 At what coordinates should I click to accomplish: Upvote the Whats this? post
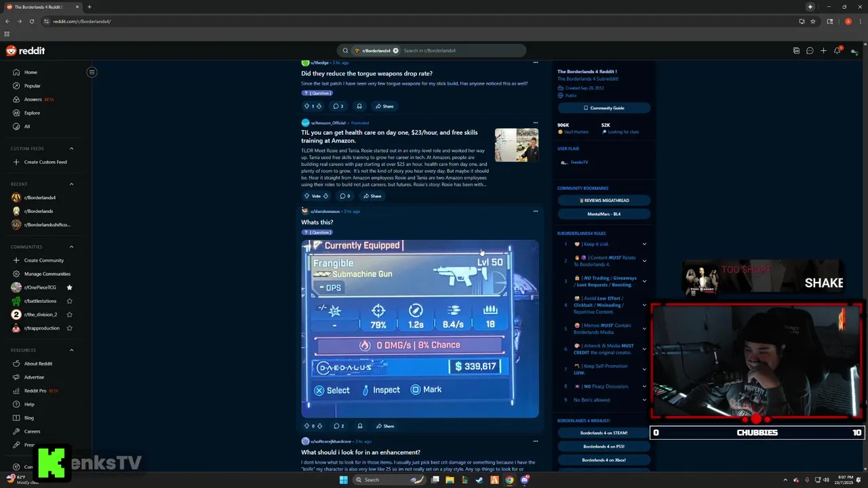(x=307, y=426)
